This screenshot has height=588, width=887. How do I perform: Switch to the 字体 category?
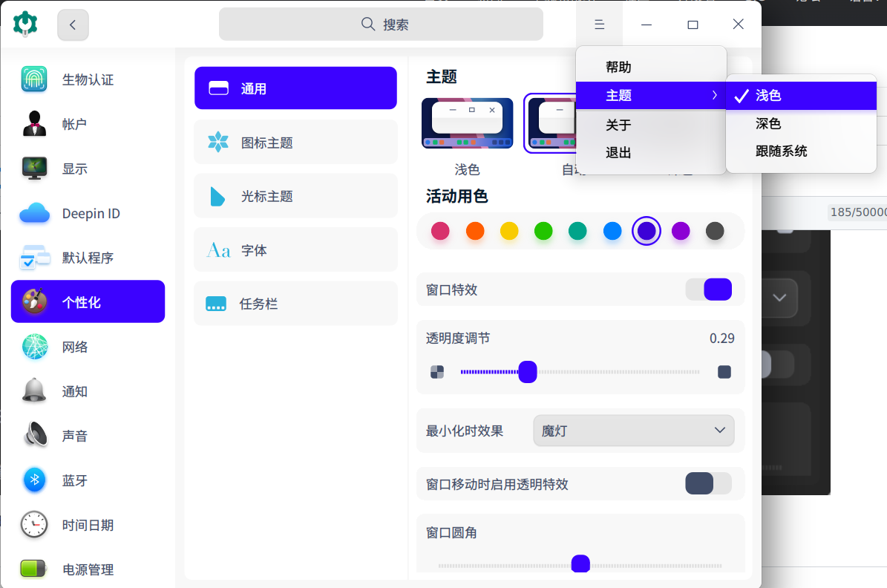point(295,249)
